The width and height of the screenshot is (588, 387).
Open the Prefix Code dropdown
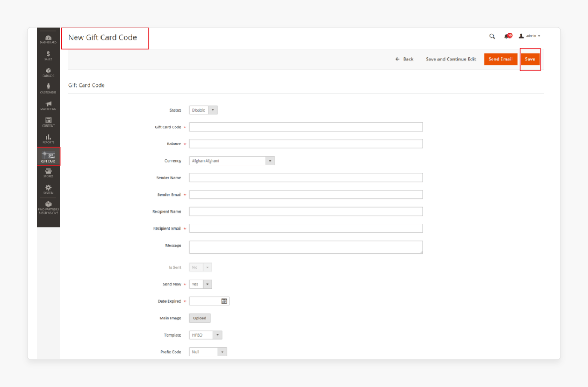208,352
